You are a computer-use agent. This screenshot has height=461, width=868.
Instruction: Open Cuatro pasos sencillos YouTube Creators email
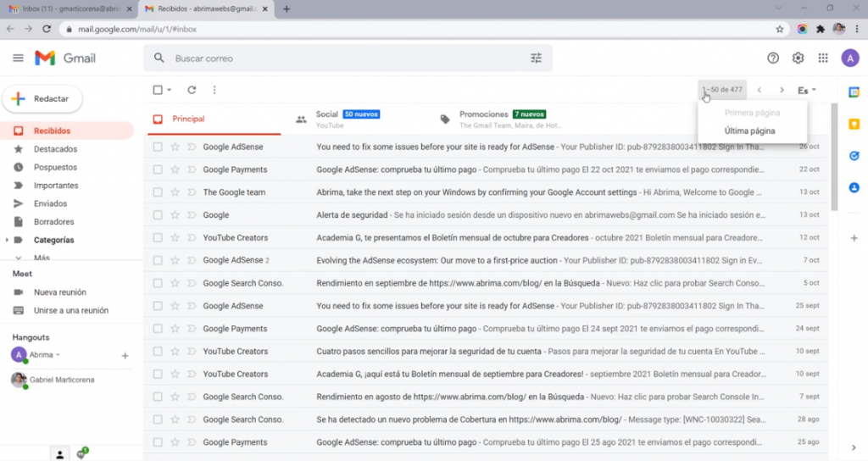pyautogui.click(x=486, y=351)
